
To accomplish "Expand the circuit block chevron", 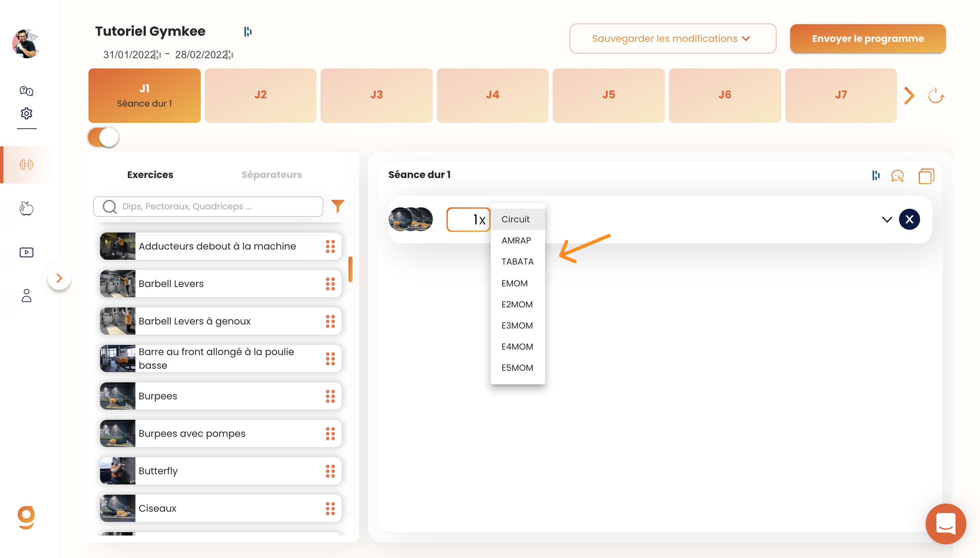I will pyautogui.click(x=887, y=220).
